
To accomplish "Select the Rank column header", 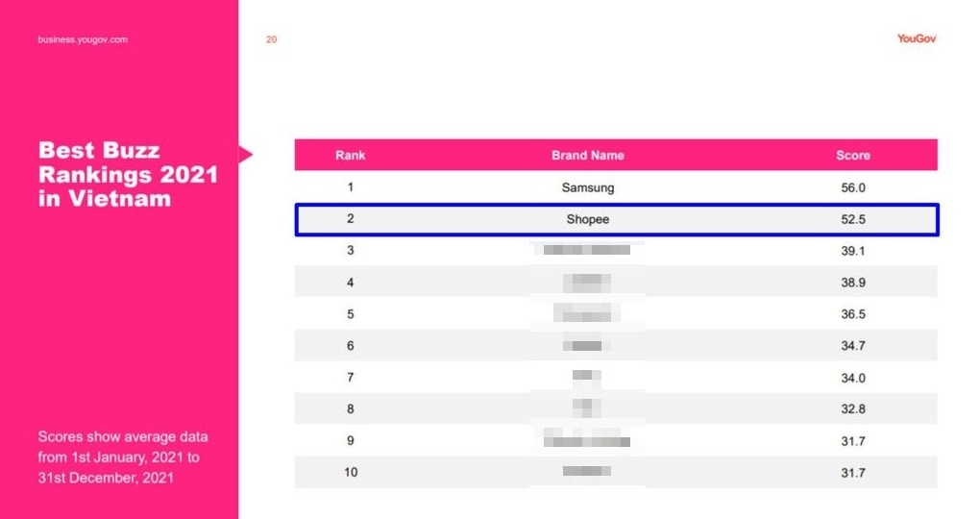I will (x=350, y=155).
